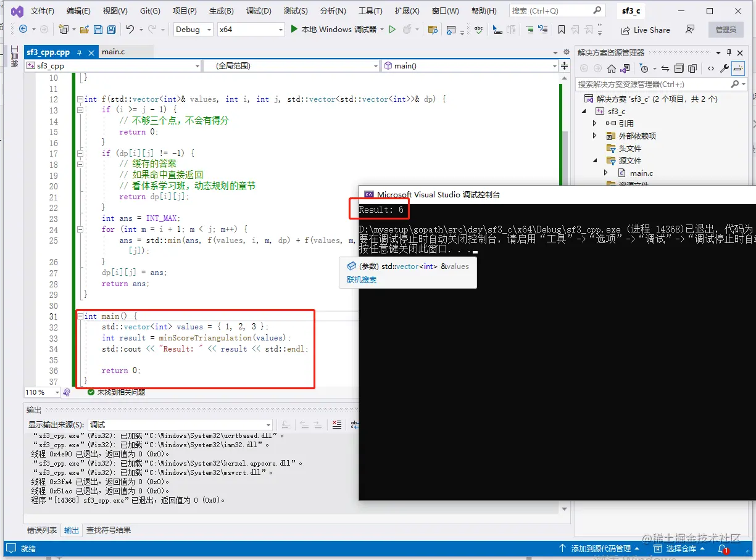Click the Open File folder icon
The image size is (756, 560).
[83, 29]
